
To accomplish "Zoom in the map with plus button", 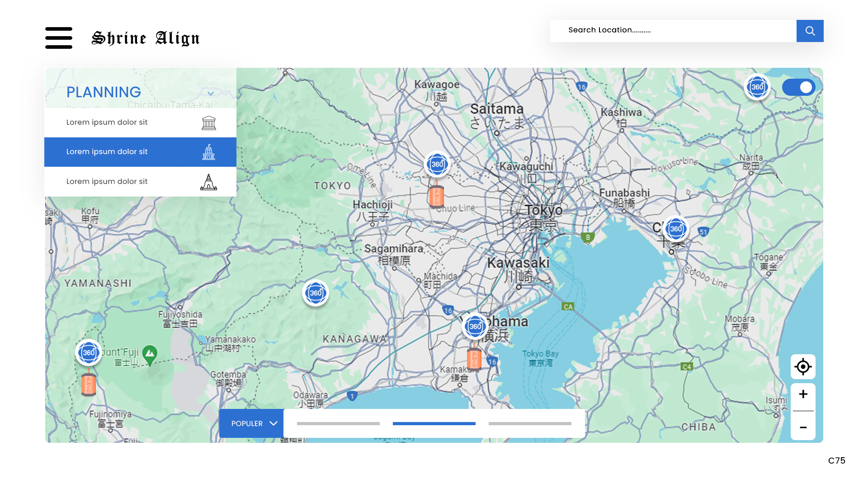I will (x=803, y=394).
